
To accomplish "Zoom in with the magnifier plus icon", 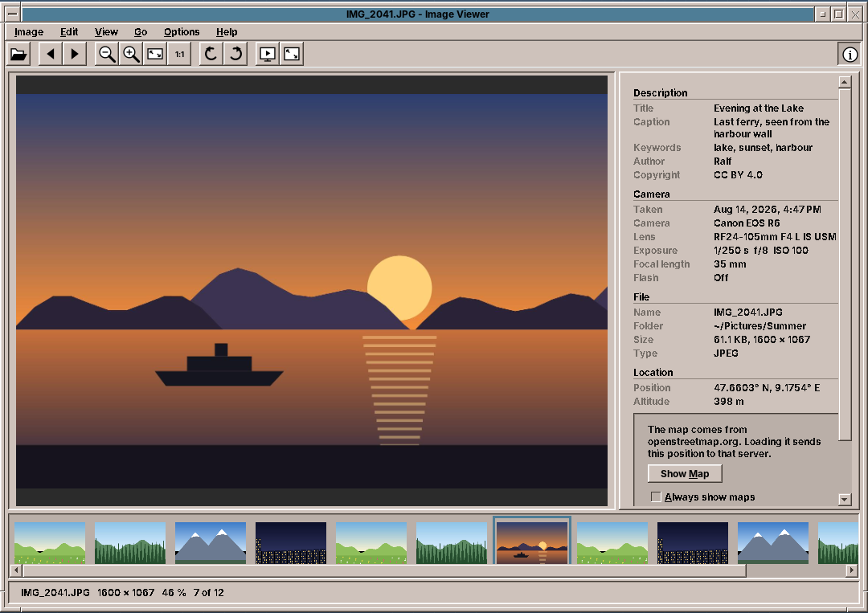I will 131,54.
